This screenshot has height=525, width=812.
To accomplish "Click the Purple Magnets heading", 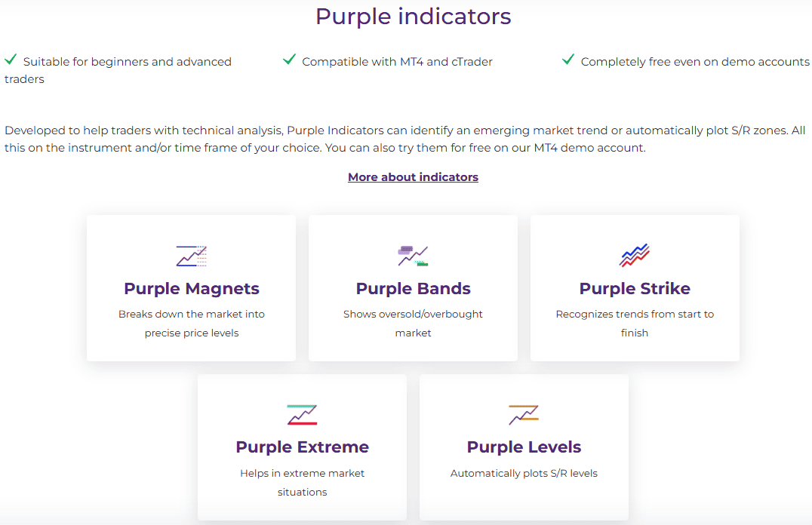I will (x=191, y=288).
